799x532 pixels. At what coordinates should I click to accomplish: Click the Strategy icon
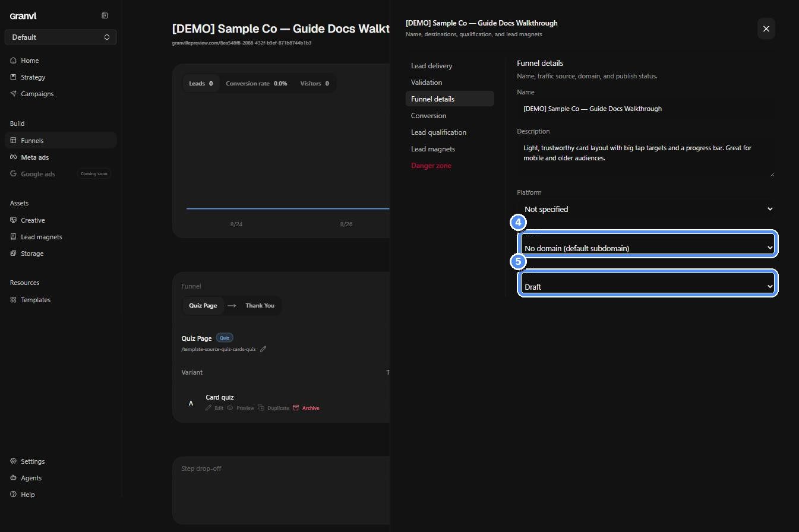[13, 77]
